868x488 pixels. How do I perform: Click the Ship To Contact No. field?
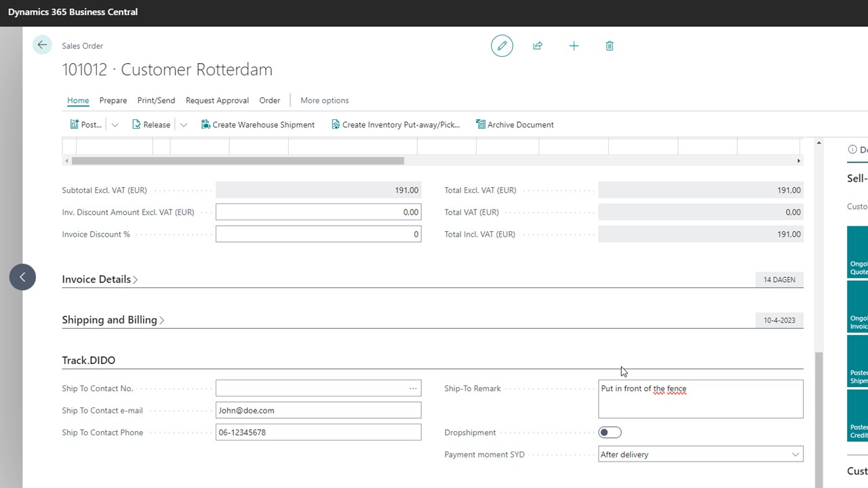318,388
